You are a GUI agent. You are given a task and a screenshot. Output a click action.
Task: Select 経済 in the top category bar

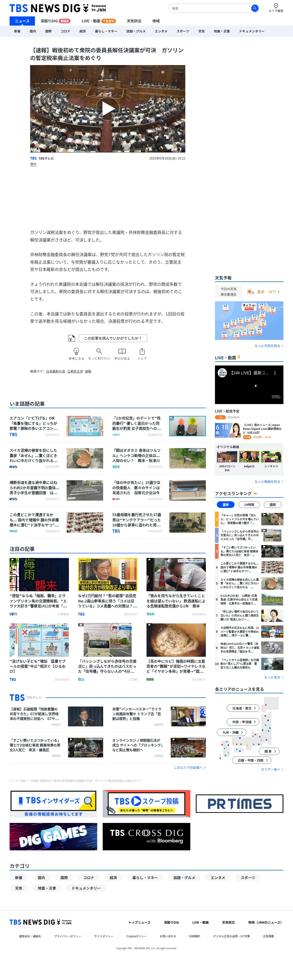pyautogui.click(x=83, y=31)
